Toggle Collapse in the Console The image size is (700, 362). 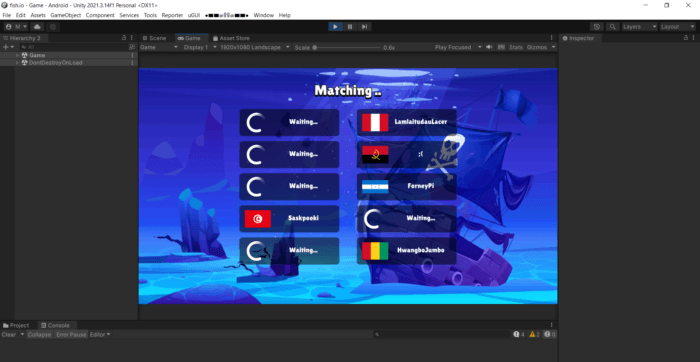pos(39,334)
